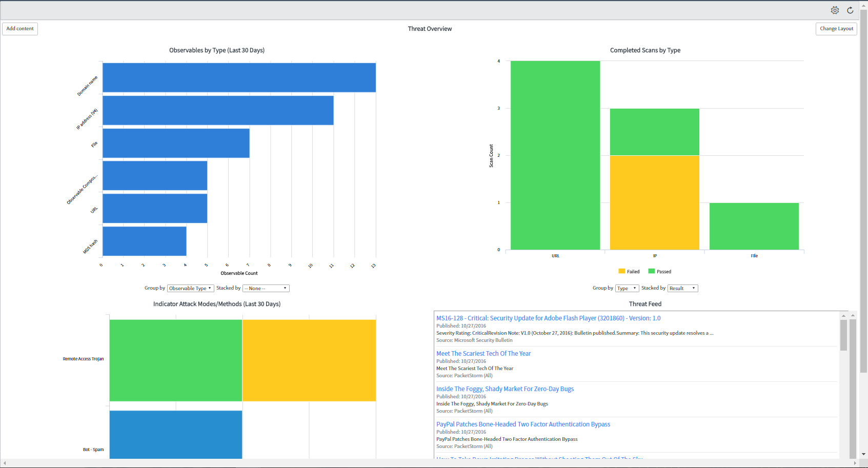Open 'Inside The Foggy, Shady Market' link
868x468 pixels.
point(505,389)
